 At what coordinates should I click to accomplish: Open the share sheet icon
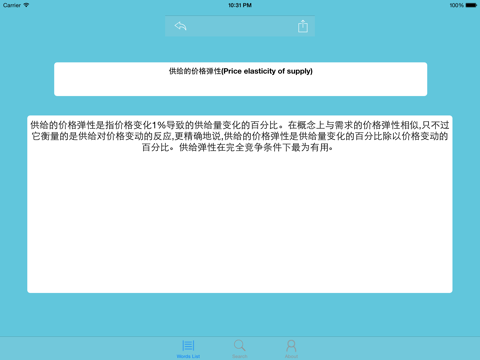pyautogui.click(x=303, y=26)
